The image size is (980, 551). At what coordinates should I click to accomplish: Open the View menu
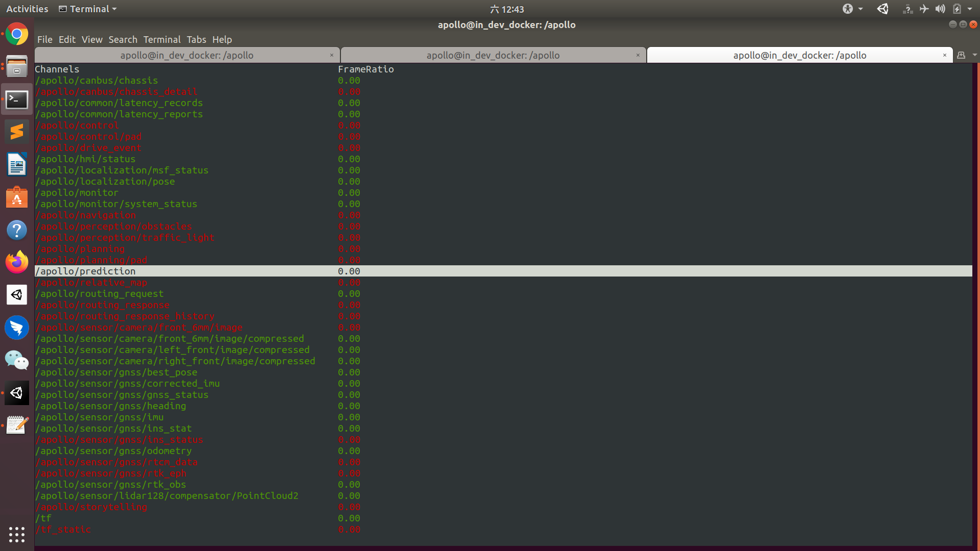coord(92,39)
